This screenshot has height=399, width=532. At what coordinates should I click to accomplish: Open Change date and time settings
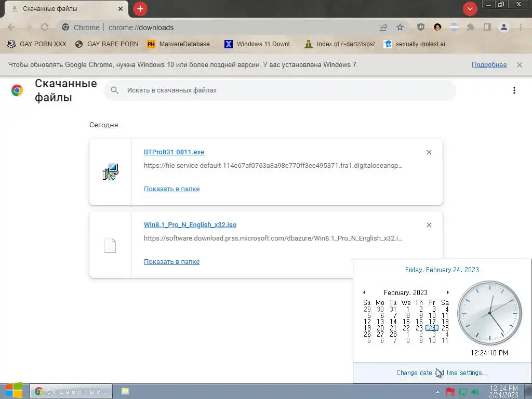tap(442, 373)
